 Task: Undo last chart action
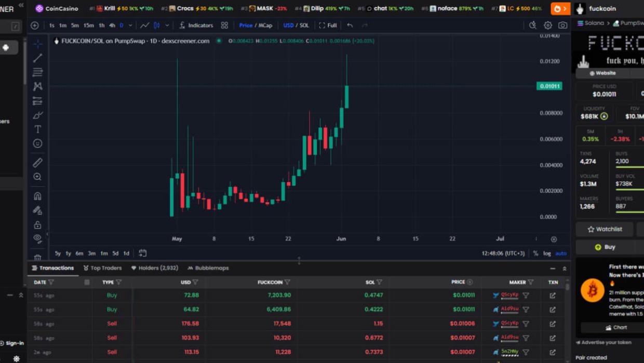(350, 25)
